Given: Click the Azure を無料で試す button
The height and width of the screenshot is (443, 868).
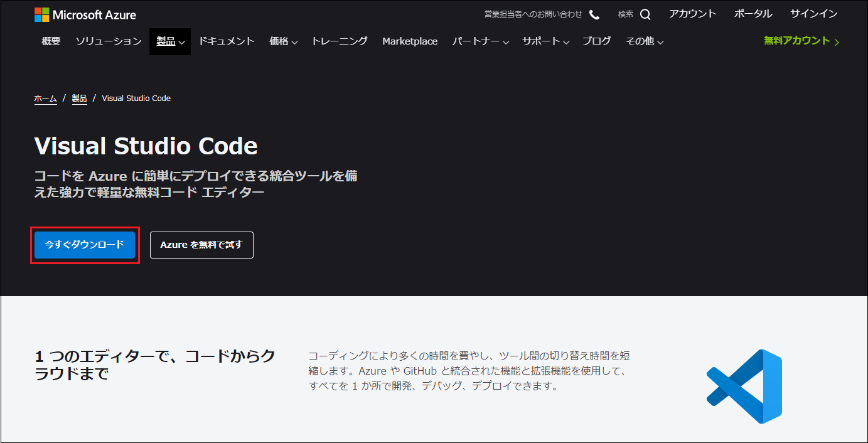Looking at the screenshot, I should click(201, 245).
